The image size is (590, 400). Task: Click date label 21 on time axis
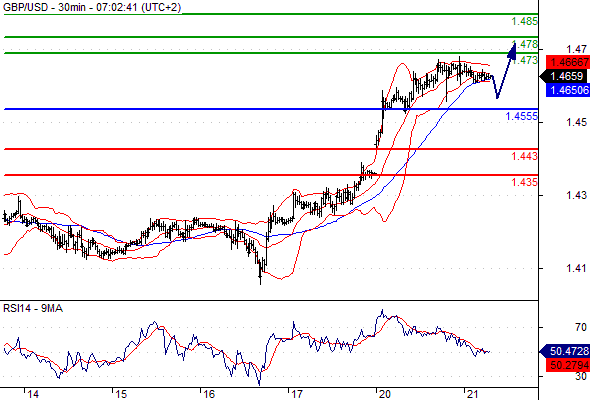click(473, 394)
